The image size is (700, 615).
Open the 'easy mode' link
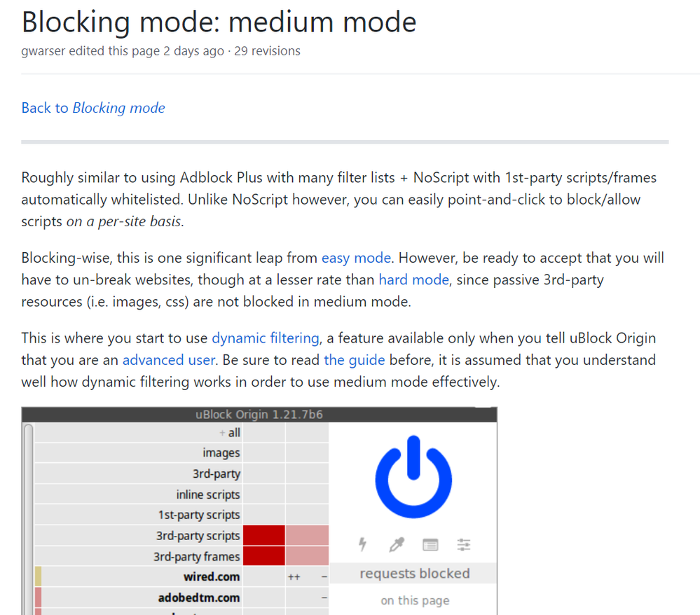(x=356, y=258)
